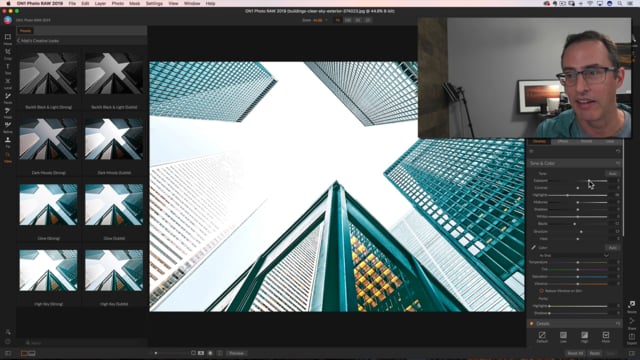Screen dimensions: 640x360
Task: Apply the High Key (Strong) preset thumbnail
Action: pos(48,270)
